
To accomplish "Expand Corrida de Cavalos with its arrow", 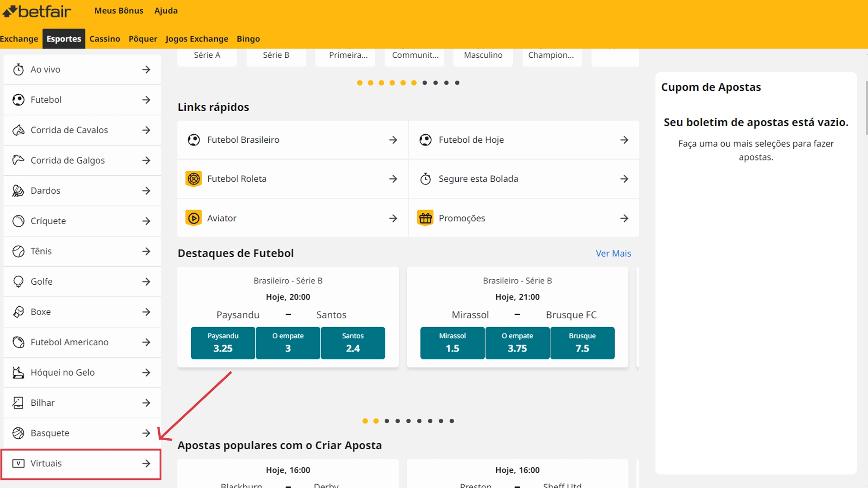I will tap(146, 130).
